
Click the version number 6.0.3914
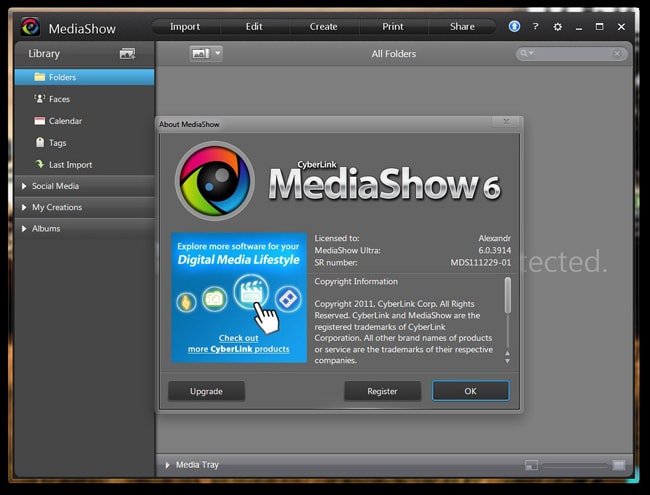pos(495,250)
